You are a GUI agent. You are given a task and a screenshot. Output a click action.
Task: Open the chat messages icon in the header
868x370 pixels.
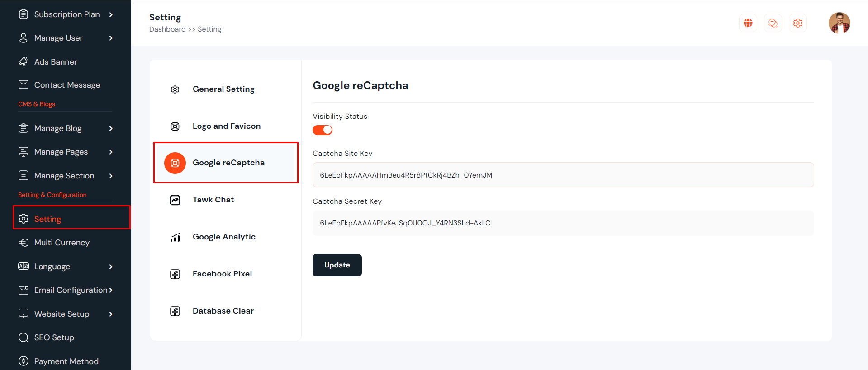tap(773, 23)
